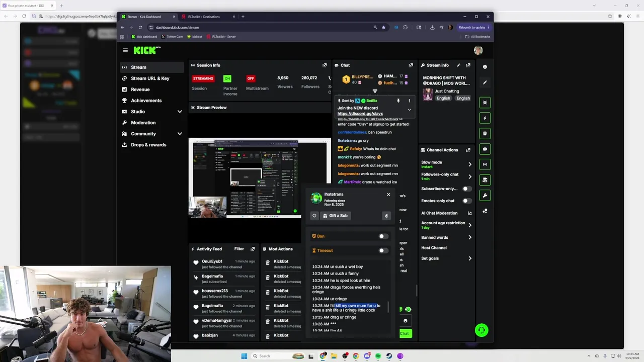Click the Filter button in Activity Feed
The image size is (644, 362).
pos(239,249)
